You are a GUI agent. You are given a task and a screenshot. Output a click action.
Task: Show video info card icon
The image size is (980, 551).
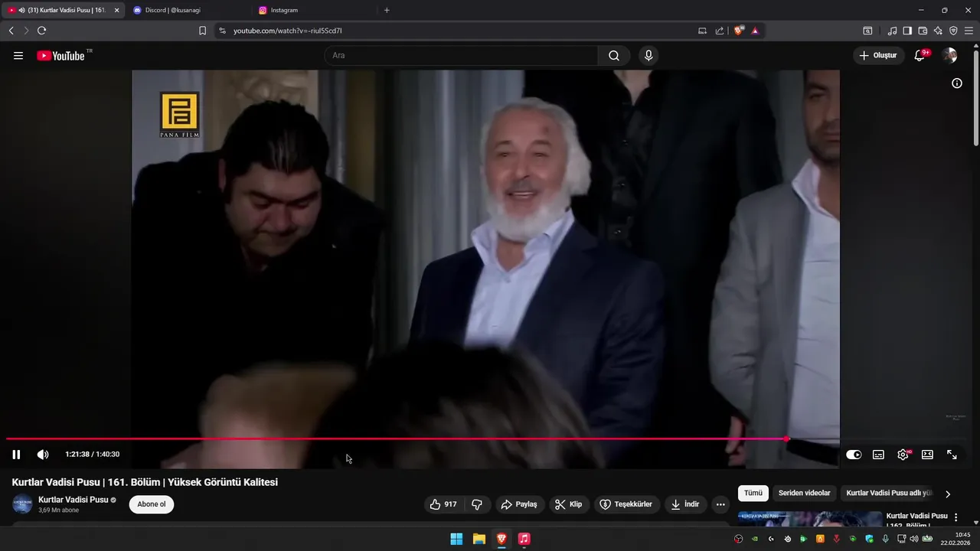click(957, 83)
